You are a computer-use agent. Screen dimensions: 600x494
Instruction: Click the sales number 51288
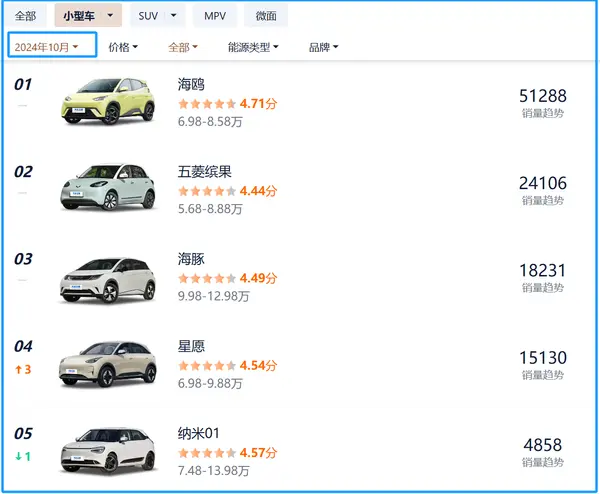tap(543, 96)
